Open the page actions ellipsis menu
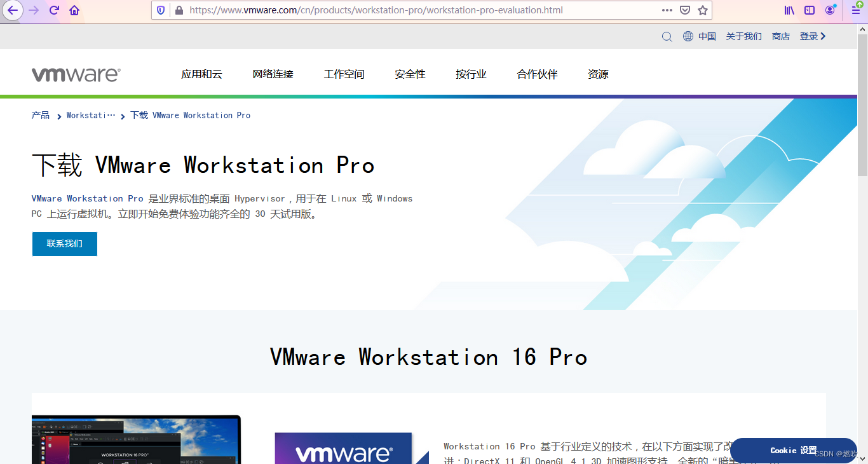868x464 pixels. (667, 10)
